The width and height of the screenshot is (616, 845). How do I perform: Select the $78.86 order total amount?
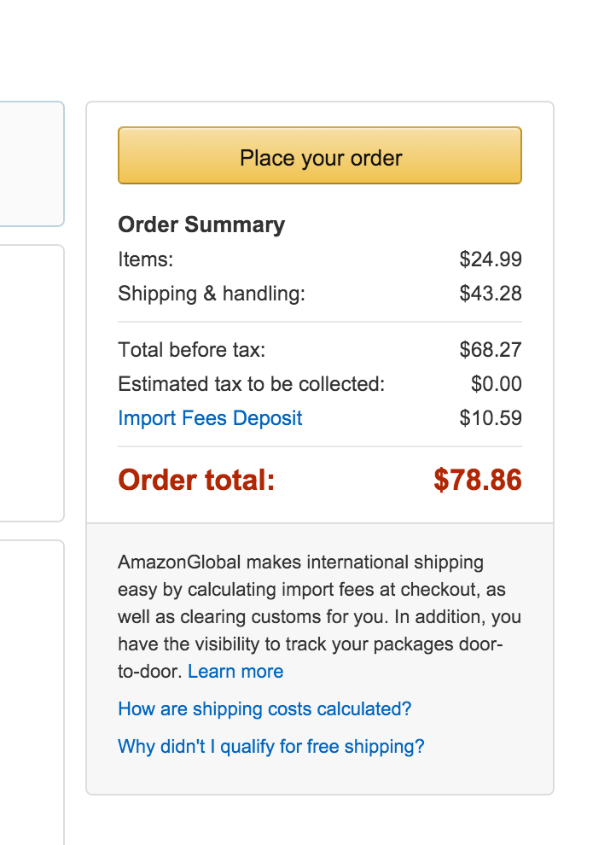click(x=478, y=481)
